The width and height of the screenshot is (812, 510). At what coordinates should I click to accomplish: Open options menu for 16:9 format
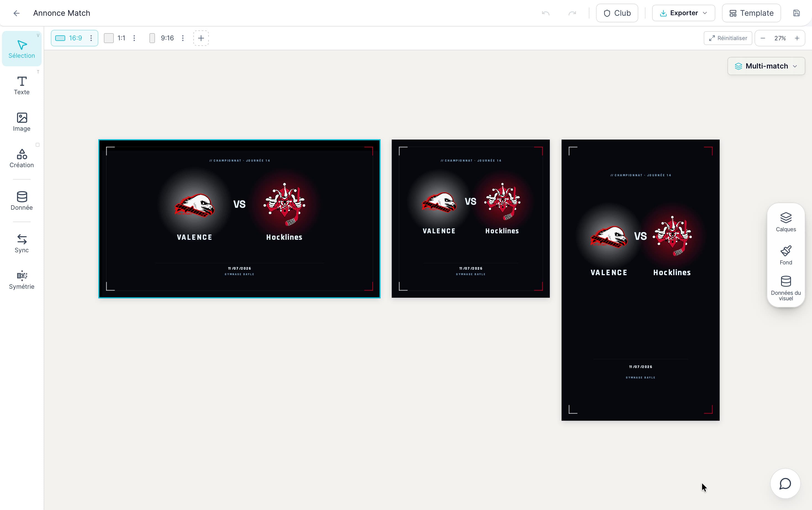click(91, 38)
